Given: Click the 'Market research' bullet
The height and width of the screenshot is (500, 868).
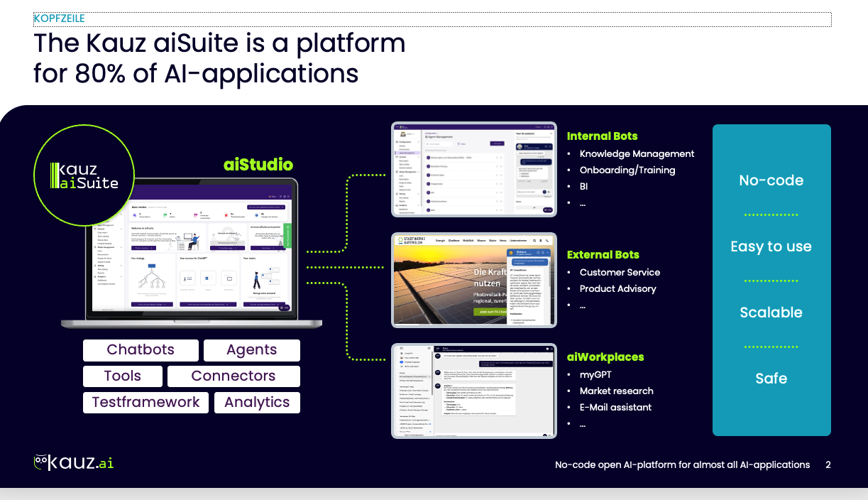Looking at the screenshot, I should pyautogui.click(x=616, y=391).
